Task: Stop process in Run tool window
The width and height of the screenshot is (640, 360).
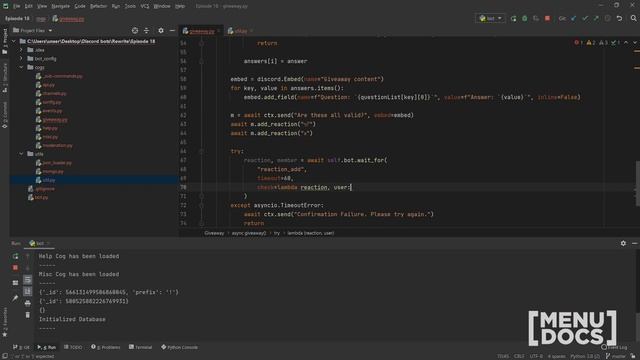Action: 16,268
